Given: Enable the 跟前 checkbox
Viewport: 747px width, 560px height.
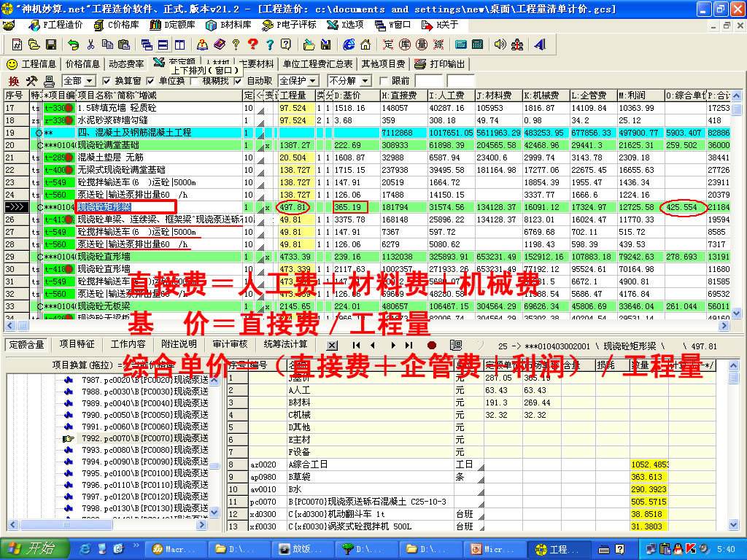Looking at the screenshot, I should (x=384, y=81).
